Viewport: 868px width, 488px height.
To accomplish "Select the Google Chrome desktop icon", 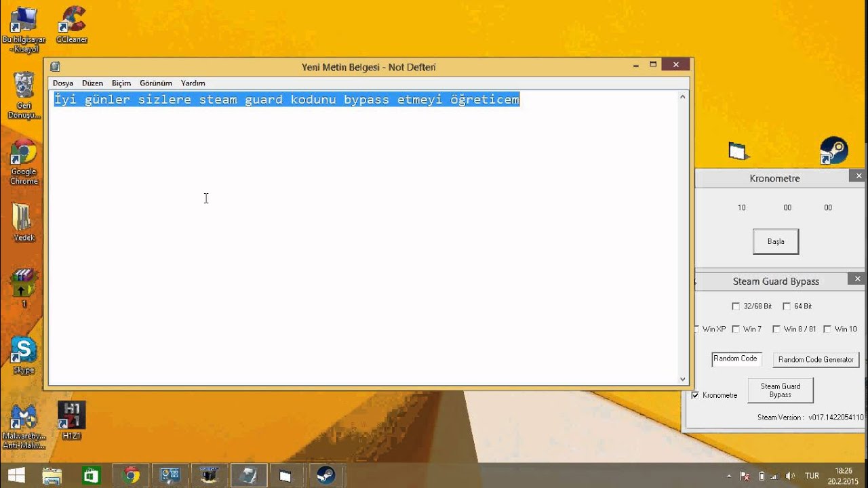I will 24,161.
